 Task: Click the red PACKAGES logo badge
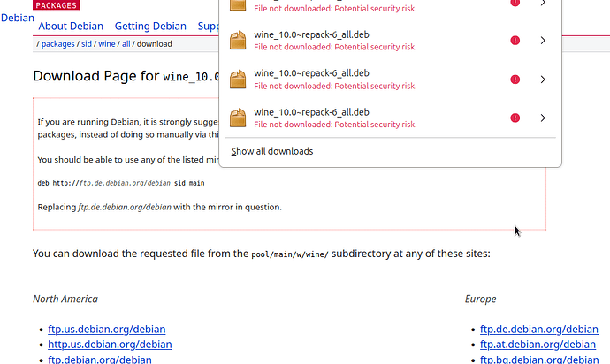click(x=57, y=5)
